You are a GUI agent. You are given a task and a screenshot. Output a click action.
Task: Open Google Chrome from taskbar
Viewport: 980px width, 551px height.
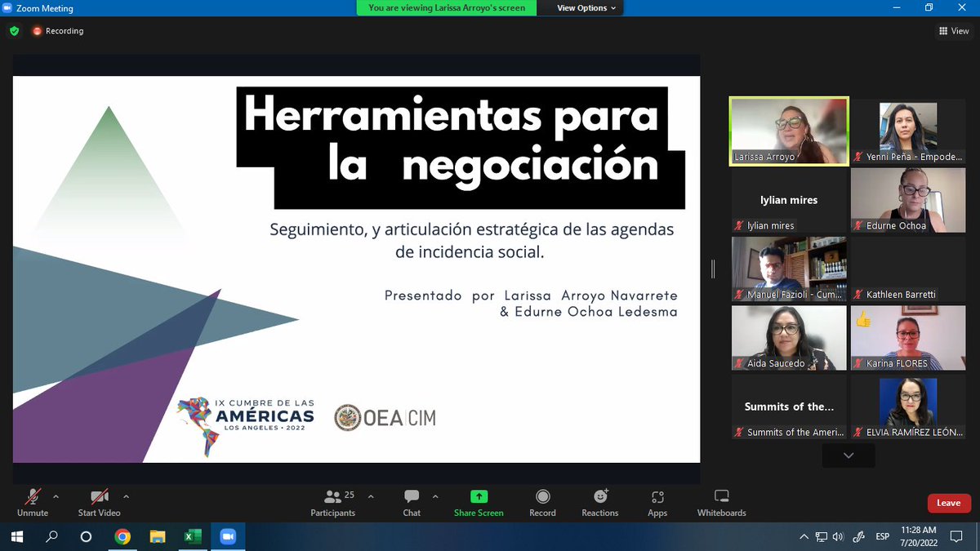122,536
